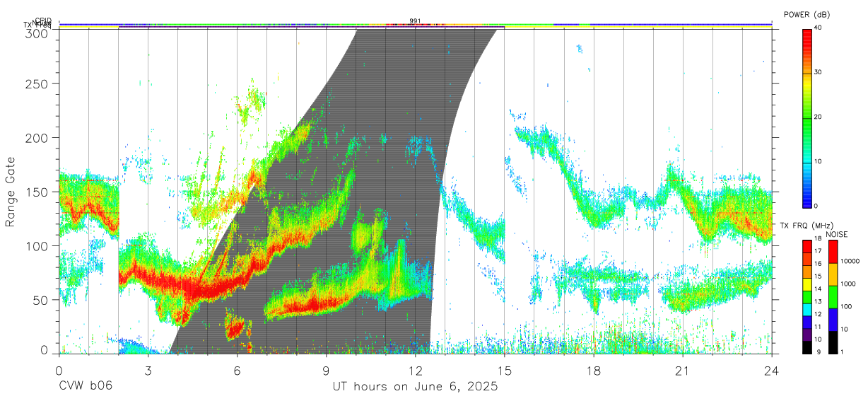
Task: Click the black segment of TX FRQ bar
Action: coord(807,348)
